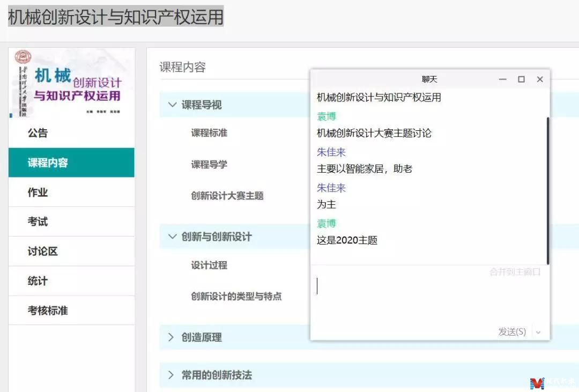
Task: Close the 聊天 chat window
Action: pos(540,79)
